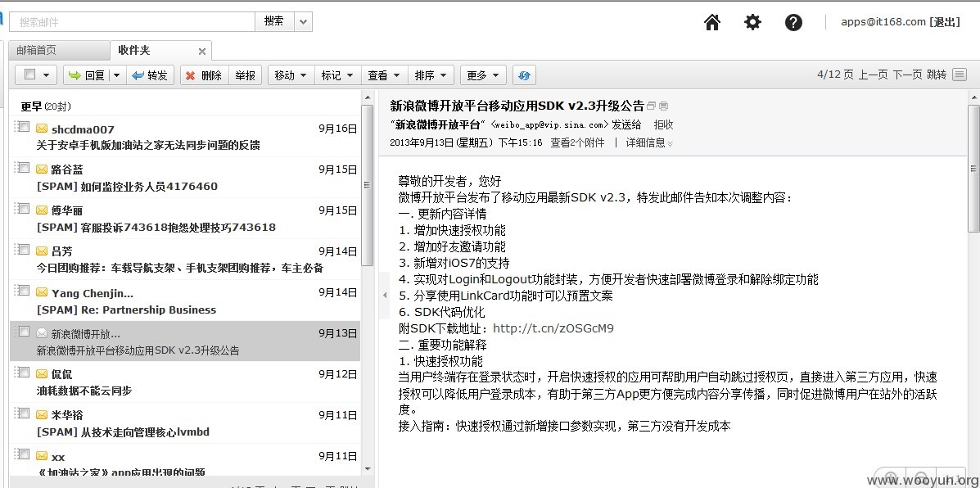Print this email via printer icon
Viewport: 980px width, 488px height.
663,106
